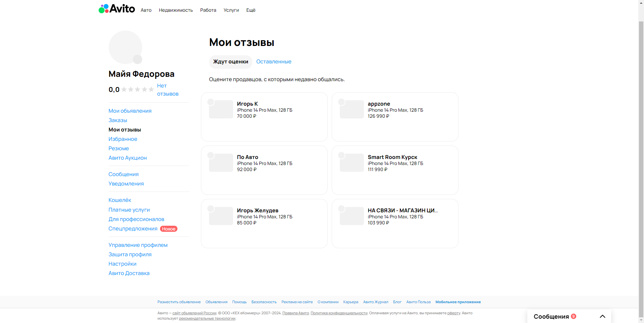Click the 111 990 ₽ price
The width and height of the screenshot is (644, 323).
pyautogui.click(x=377, y=170)
